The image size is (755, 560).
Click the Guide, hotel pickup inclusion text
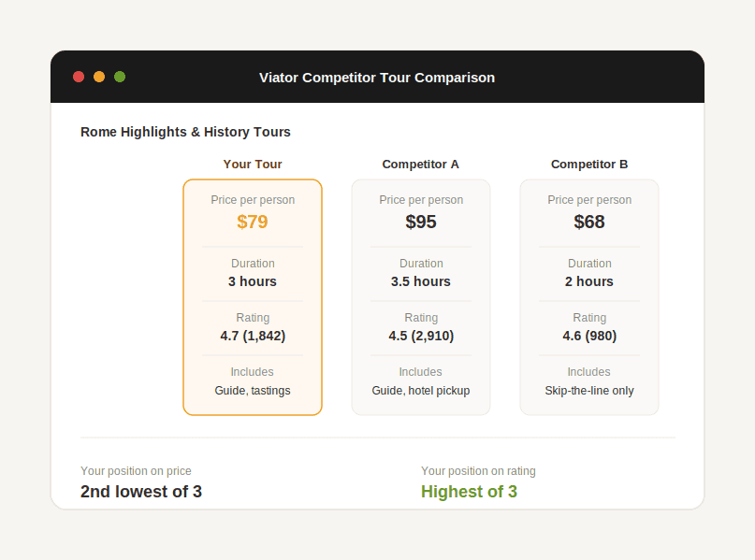coord(421,391)
